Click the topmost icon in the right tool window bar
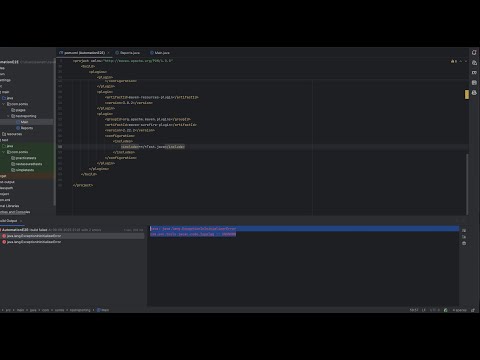Image resolution: width=480 pixels, height=360 pixels. tap(474, 52)
